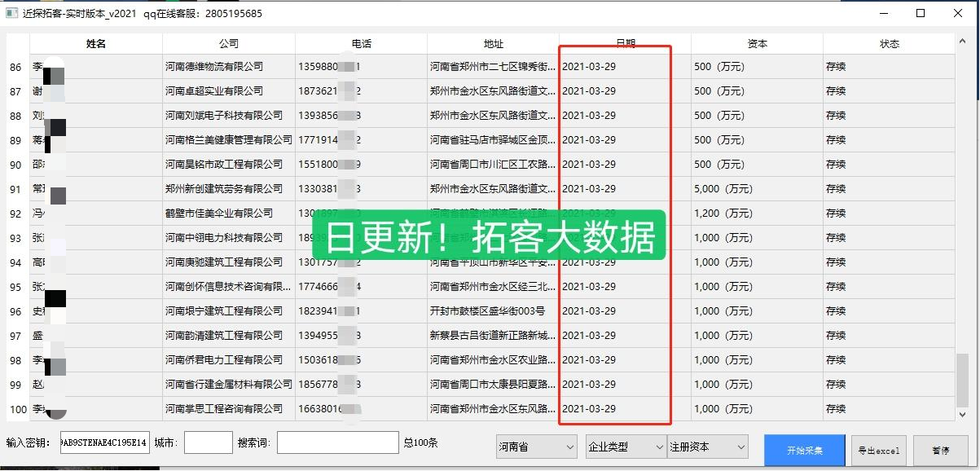Click the 电话 column header

click(x=361, y=44)
